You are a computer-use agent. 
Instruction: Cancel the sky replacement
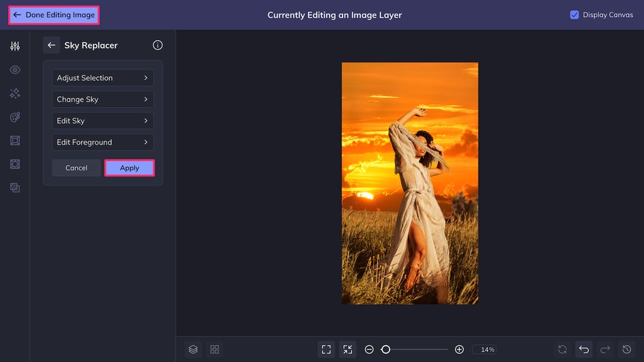[76, 168]
